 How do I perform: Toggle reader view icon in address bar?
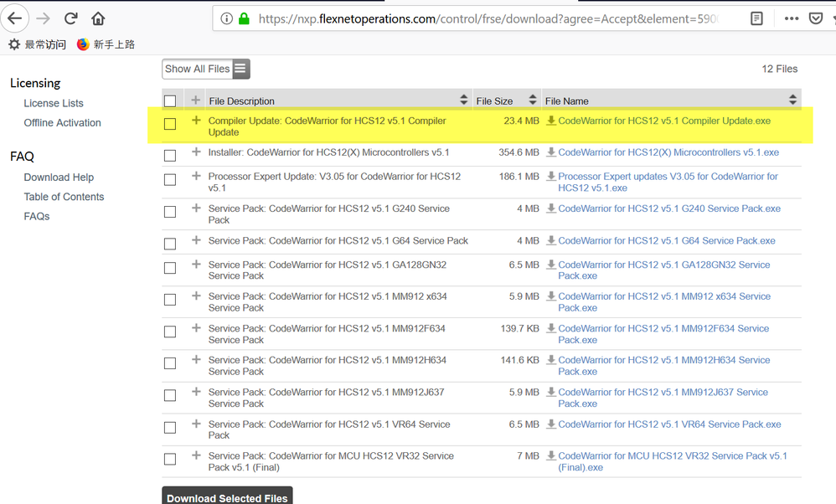point(756,18)
